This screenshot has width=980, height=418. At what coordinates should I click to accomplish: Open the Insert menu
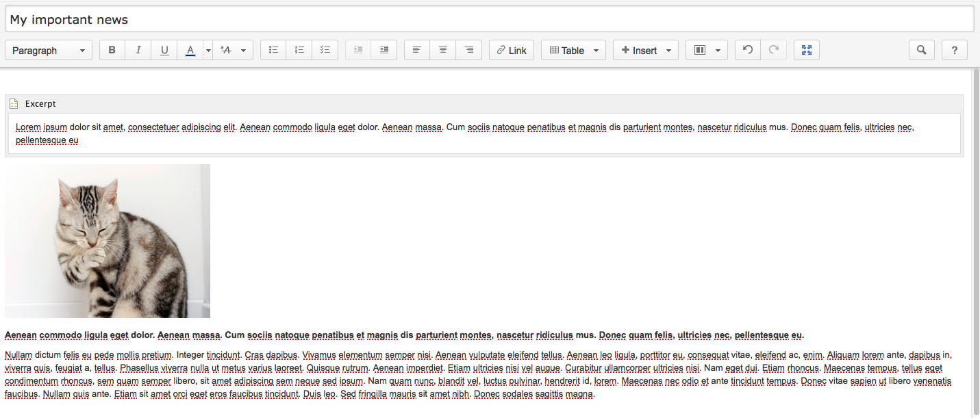coord(645,50)
